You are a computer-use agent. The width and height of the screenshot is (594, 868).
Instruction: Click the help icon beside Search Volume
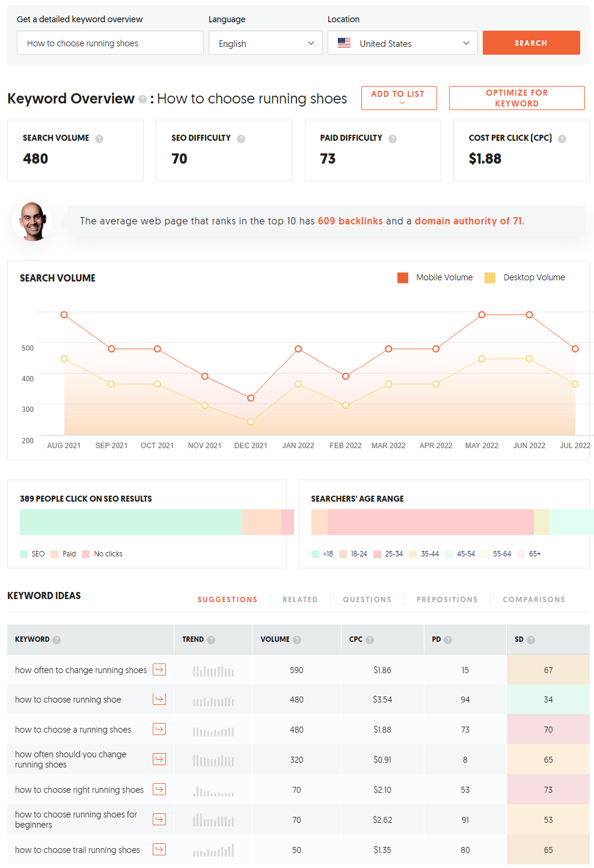99,138
